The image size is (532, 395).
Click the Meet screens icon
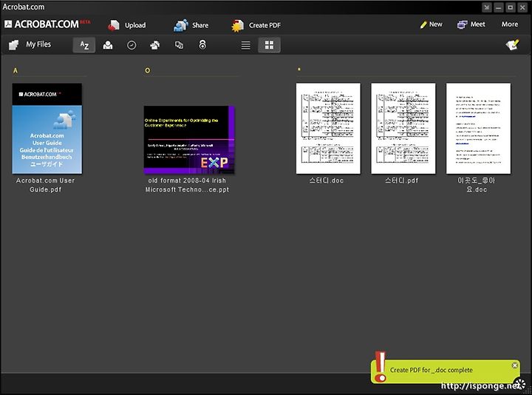pyautogui.click(x=462, y=24)
